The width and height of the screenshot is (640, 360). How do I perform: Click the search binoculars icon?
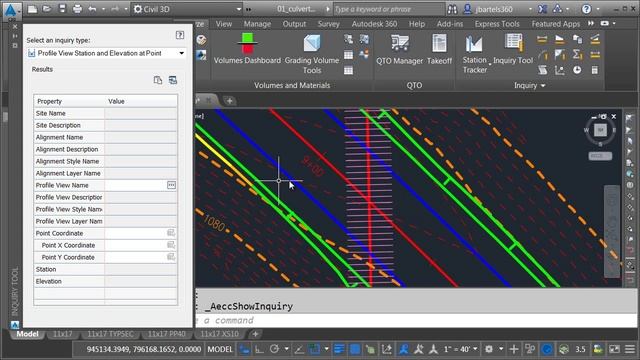click(x=452, y=9)
